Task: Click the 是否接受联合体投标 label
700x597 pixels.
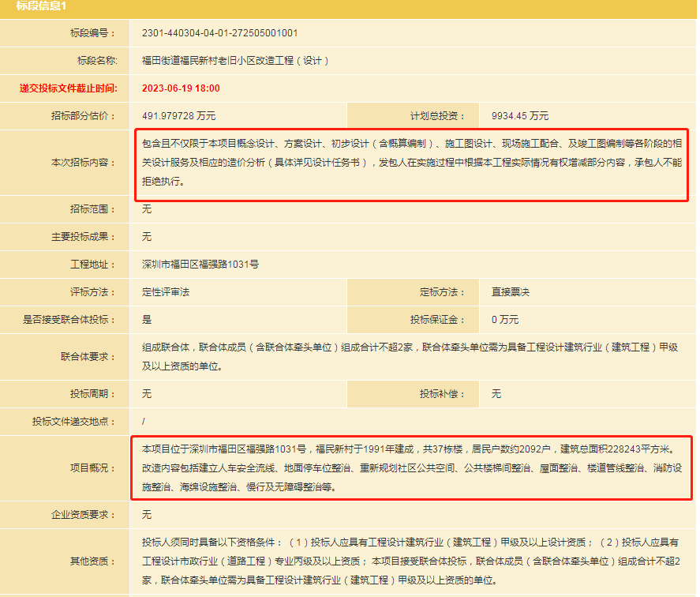Action: click(x=69, y=320)
